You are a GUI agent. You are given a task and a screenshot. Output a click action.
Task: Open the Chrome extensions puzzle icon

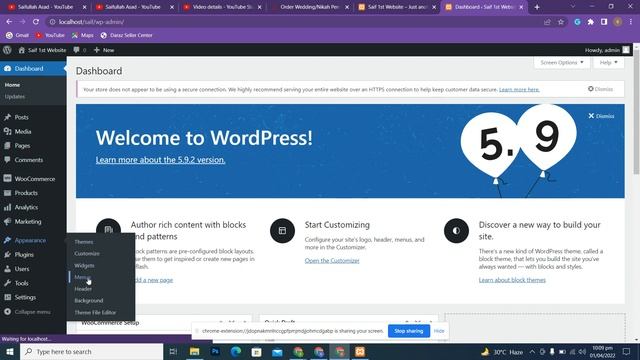[x=591, y=22]
